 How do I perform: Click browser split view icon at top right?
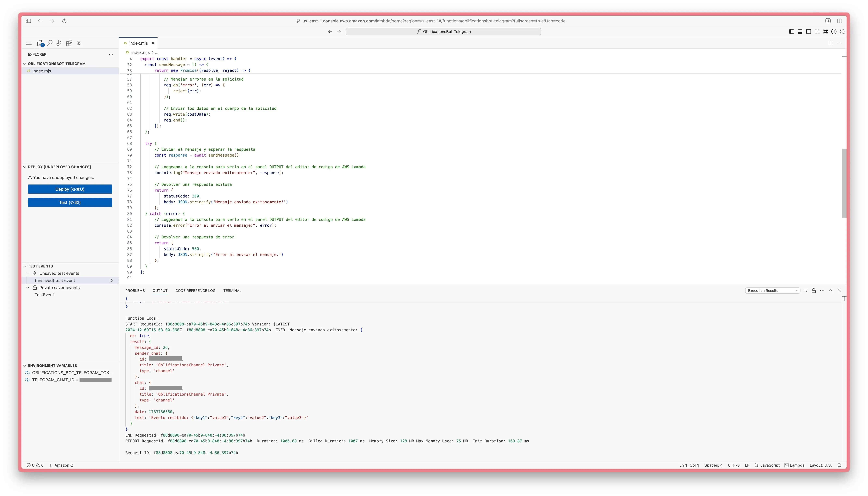coord(840,21)
